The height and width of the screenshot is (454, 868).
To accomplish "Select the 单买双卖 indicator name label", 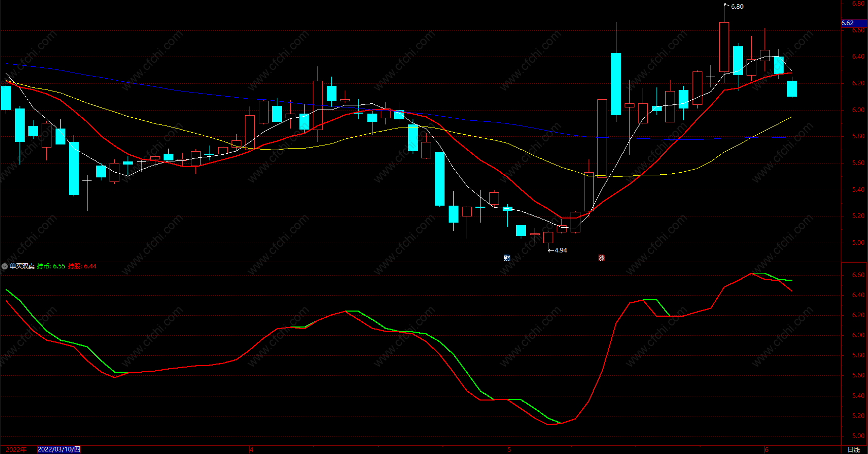I will point(22,266).
